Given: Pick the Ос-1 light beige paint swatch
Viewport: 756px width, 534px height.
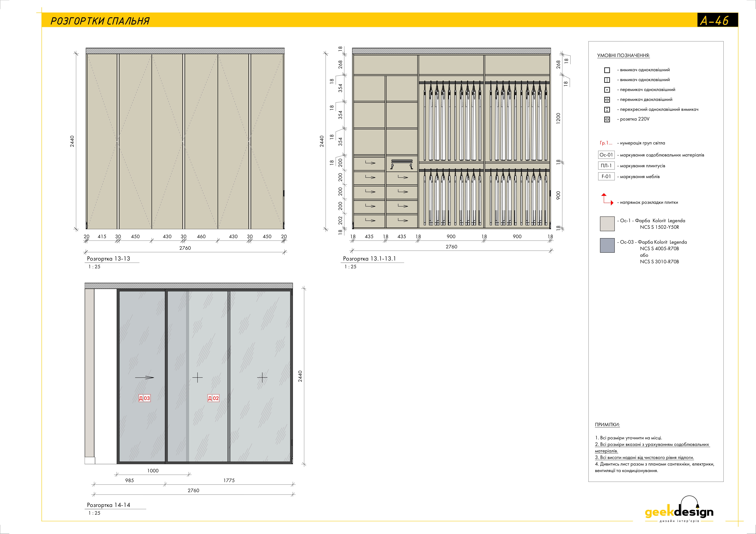Looking at the screenshot, I should (607, 224).
